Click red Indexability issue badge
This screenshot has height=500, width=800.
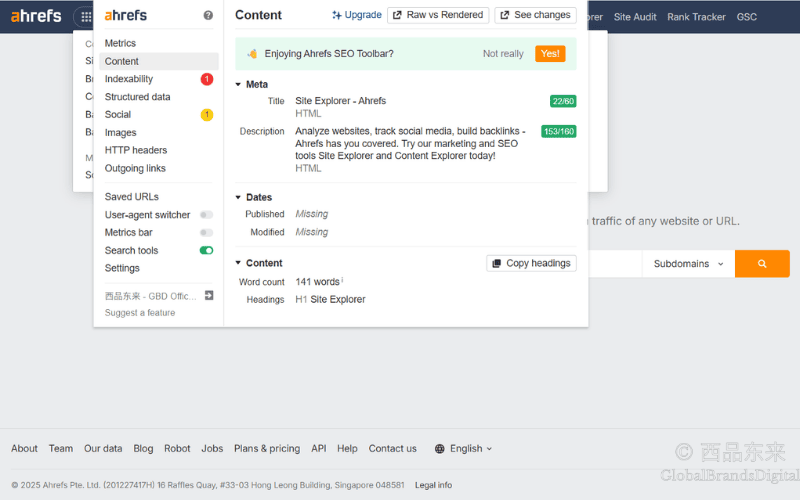pyautogui.click(x=207, y=79)
